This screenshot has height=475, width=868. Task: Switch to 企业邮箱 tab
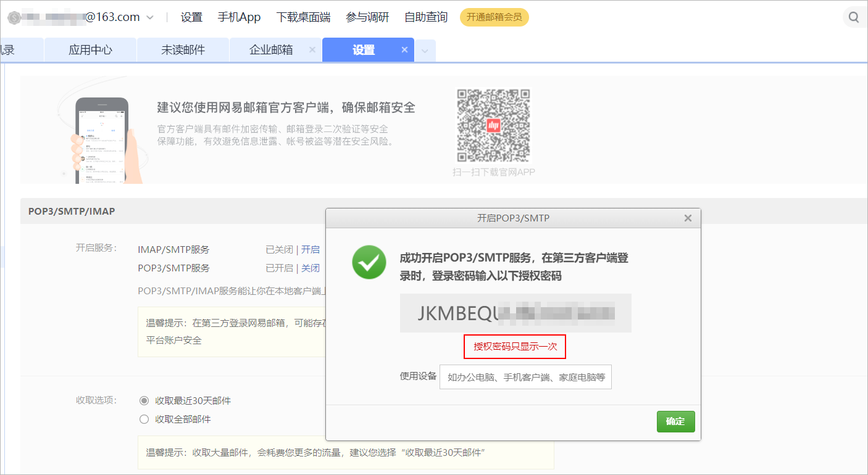click(271, 50)
